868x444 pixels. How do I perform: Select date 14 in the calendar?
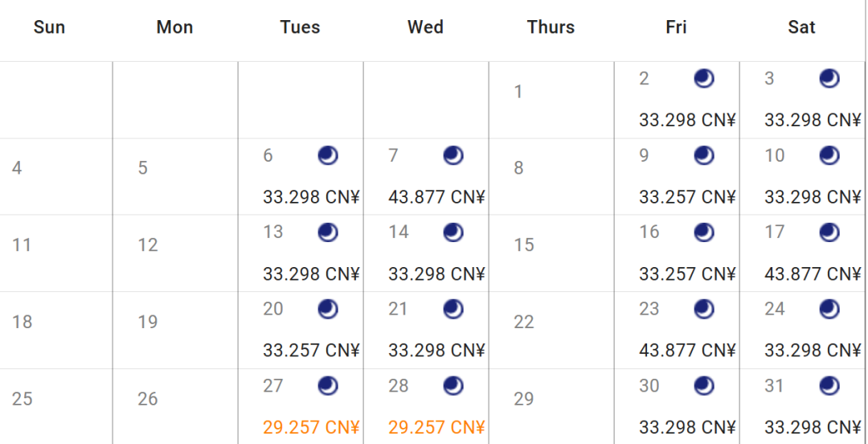tap(399, 232)
